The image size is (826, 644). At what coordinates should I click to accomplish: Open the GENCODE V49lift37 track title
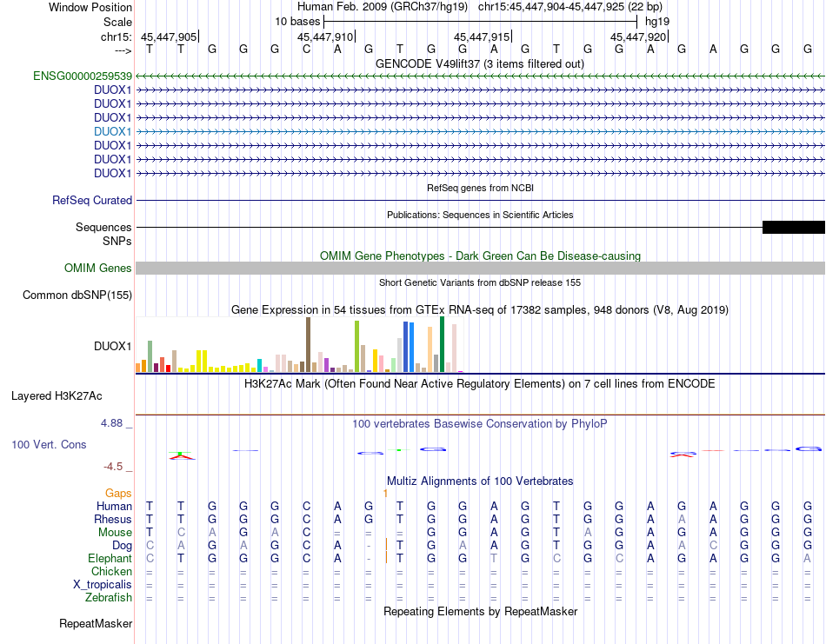[x=480, y=64]
